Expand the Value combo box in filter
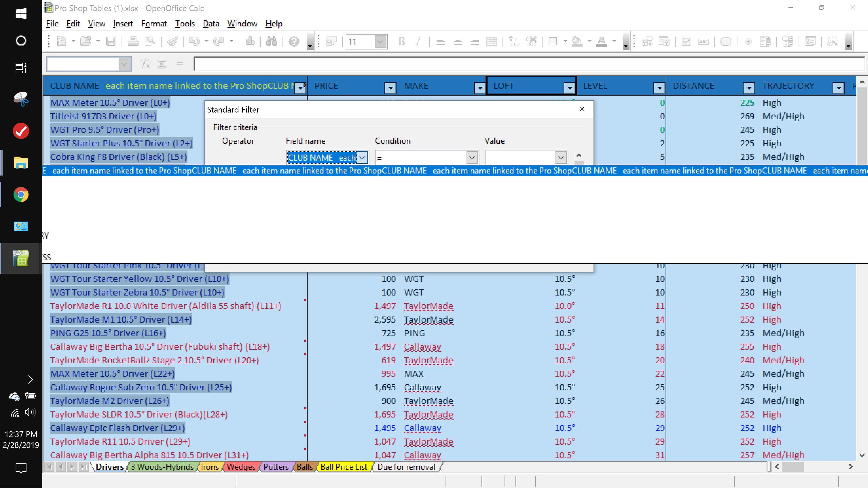 [561, 157]
